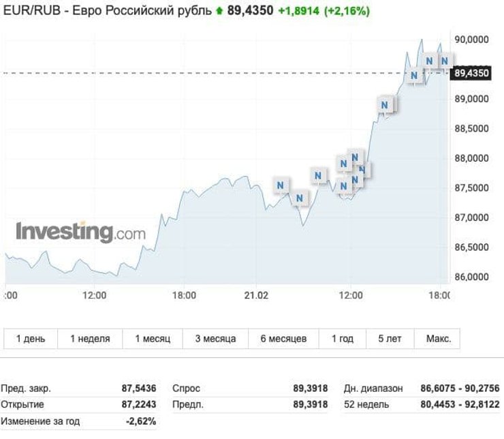
Task: Select the 1 неделя range tab
Action: (x=89, y=339)
